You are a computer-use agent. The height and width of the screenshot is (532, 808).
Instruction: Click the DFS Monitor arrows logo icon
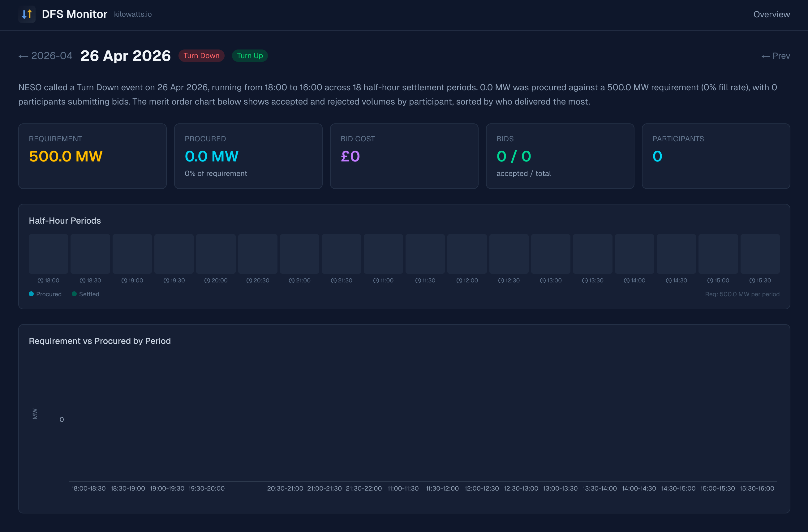click(27, 14)
